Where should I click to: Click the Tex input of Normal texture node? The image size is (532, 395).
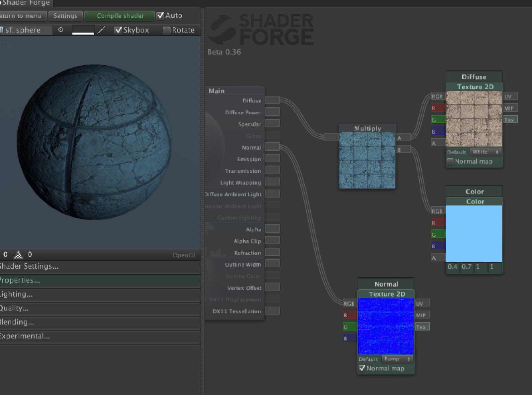tap(422, 327)
